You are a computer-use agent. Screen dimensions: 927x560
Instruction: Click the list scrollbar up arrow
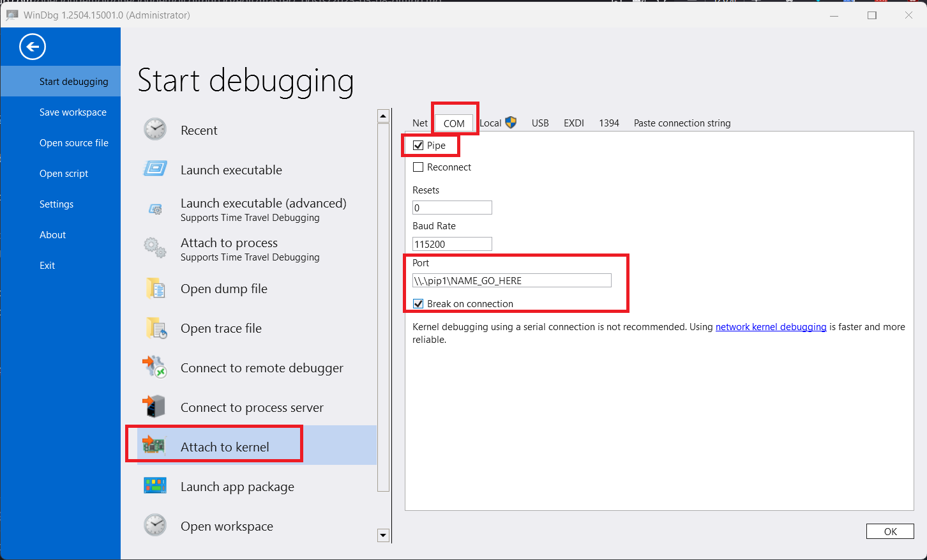coord(383,116)
